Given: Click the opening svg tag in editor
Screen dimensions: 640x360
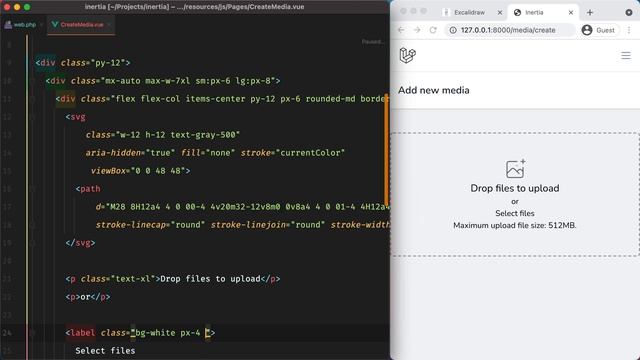Looking at the screenshot, I should (x=76, y=117).
